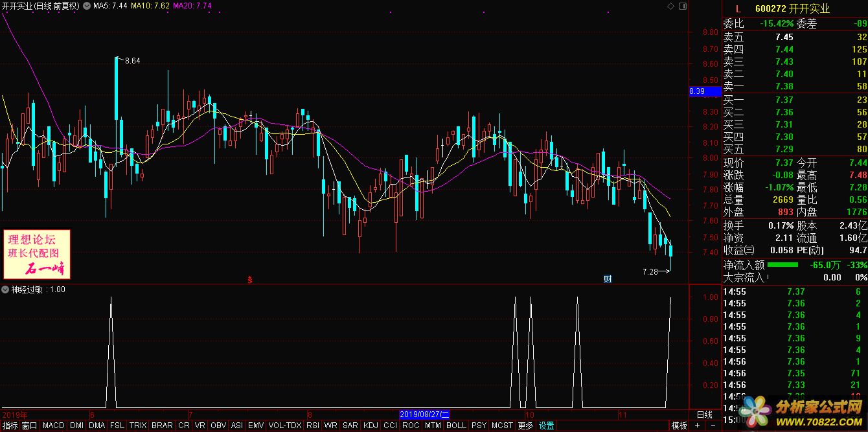This screenshot has width=868, height=432.
Task: Switch to VR indicator tab
Action: coord(200,426)
